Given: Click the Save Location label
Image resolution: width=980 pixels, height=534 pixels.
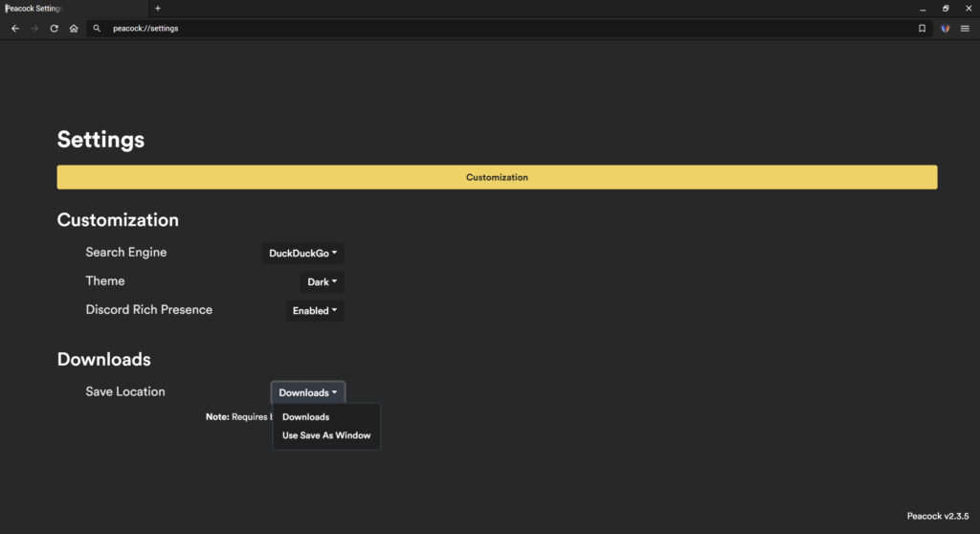Looking at the screenshot, I should 125,391.
